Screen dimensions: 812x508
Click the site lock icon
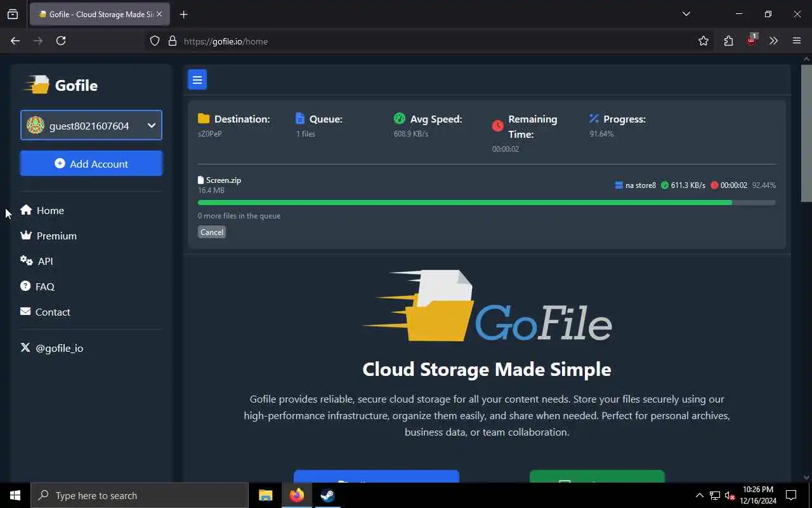pos(172,41)
